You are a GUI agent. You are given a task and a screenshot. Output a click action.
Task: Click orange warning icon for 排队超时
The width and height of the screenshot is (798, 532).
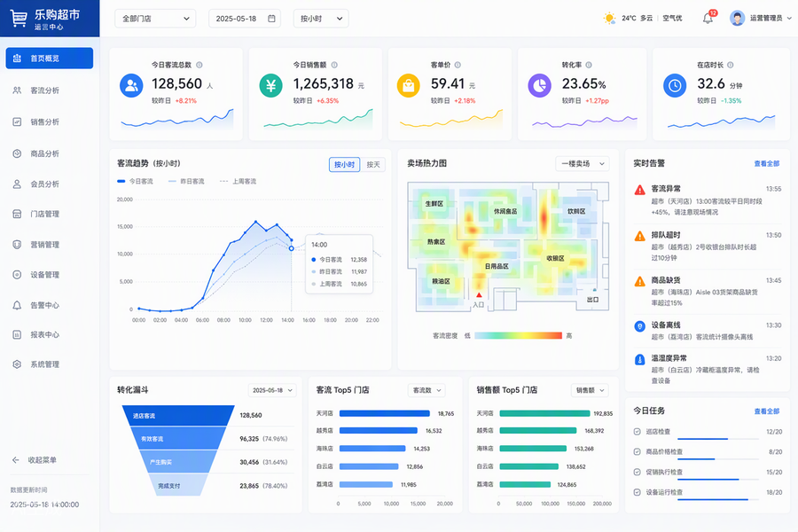pyautogui.click(x=639, y=236)
